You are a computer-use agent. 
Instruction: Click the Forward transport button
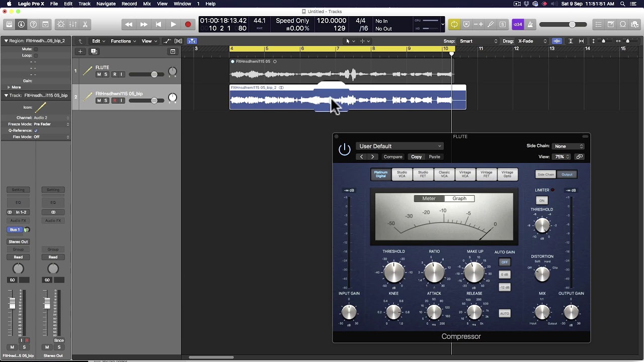point(144,24)
